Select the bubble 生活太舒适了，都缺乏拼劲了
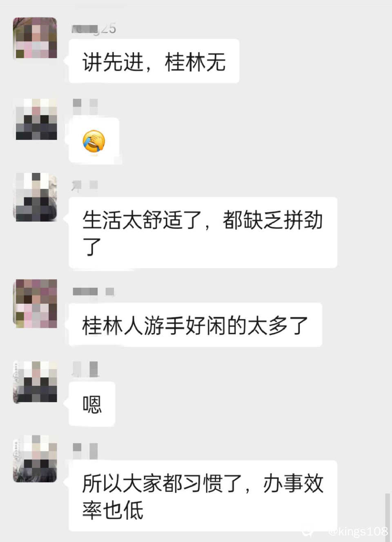Image resolution: width=392 pixels, height=542 pixels. pos(203,233)
